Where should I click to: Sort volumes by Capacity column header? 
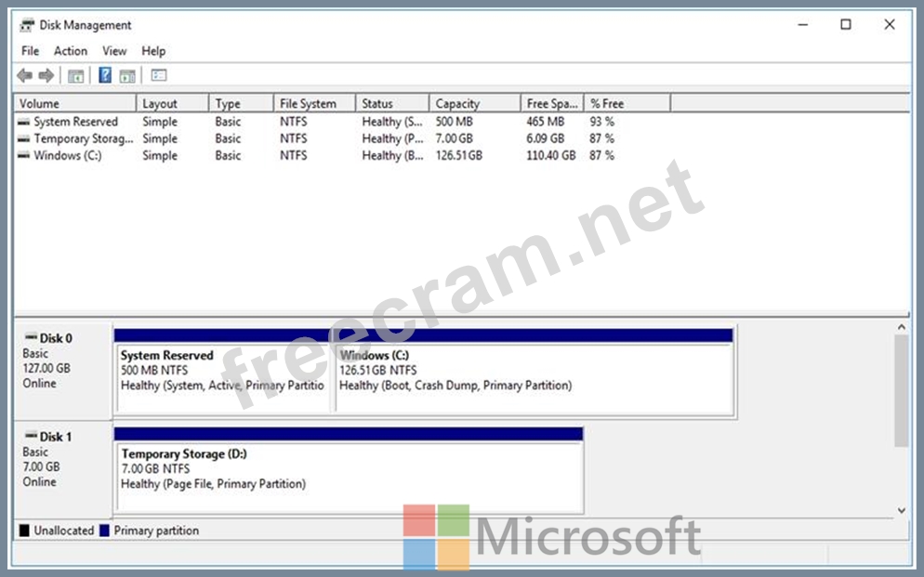(457, 104)
